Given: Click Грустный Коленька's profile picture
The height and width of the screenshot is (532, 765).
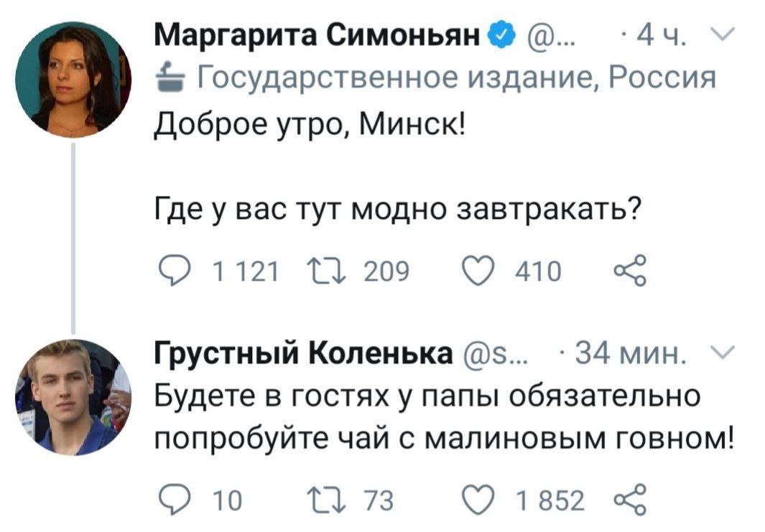Looking at the screenshot, I should [x=73, y=397].
